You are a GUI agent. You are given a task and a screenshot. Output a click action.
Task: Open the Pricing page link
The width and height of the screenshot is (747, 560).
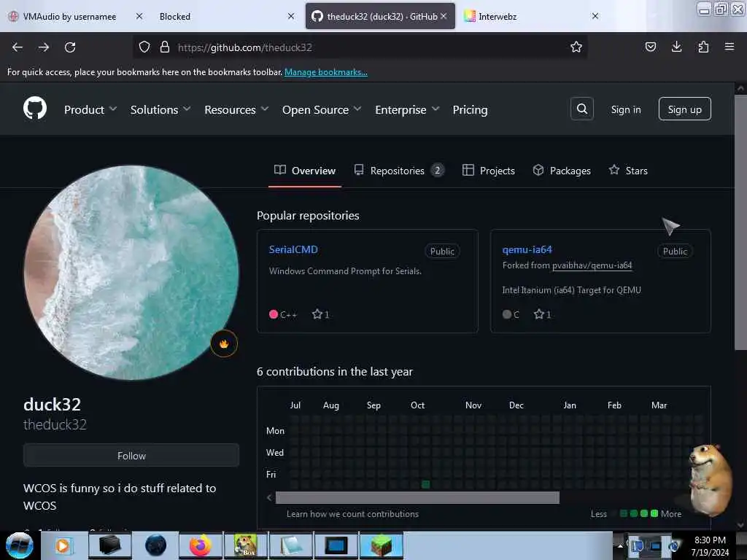[470, 109]
